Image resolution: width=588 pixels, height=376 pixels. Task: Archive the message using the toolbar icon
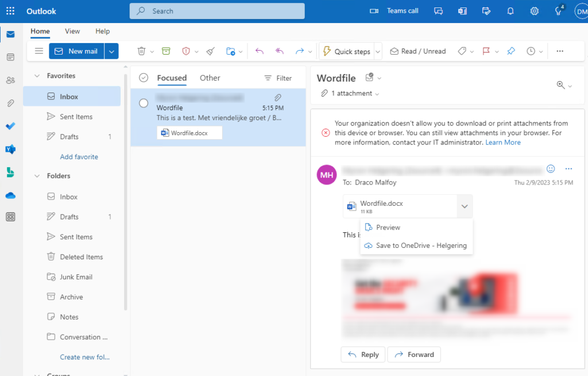point(166,51)
